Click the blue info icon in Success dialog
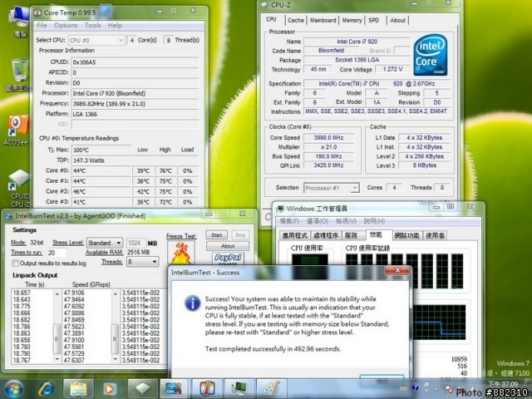This screenshot has height=399, width=532. pyautogui.click(x=192, y=303)
